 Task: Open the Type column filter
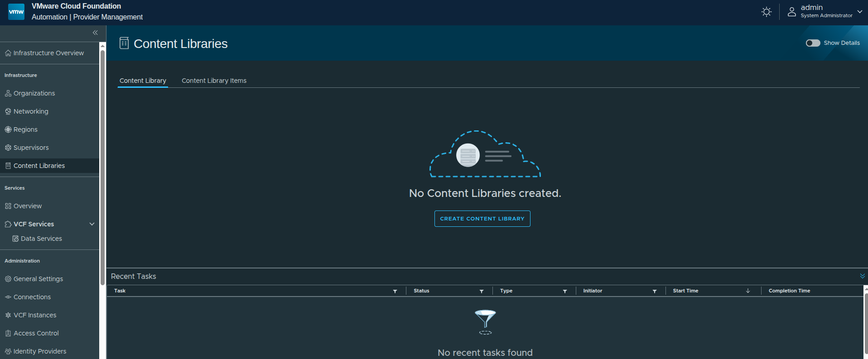pyautogui.click(x=565, y=291)
